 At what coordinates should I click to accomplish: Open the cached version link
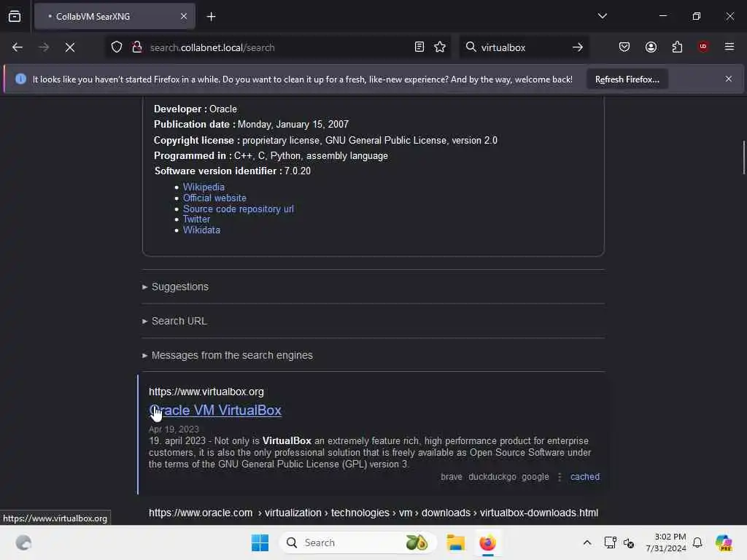pos(585,477)
